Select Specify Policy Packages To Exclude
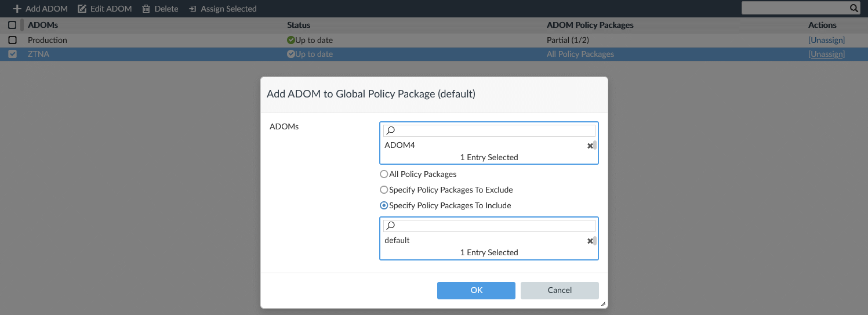This screenshot has height=315, width=868. pyautogui.click(x=383, y=190)
